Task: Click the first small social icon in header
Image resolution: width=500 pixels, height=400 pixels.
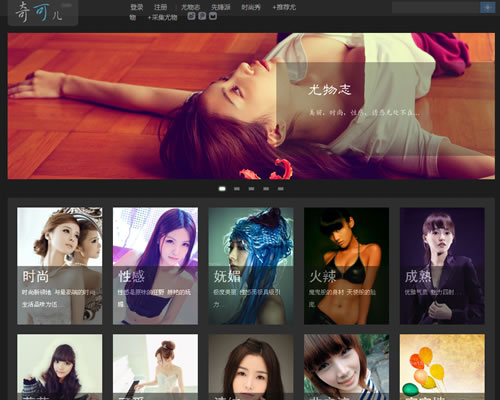Action: click(191, 16)
